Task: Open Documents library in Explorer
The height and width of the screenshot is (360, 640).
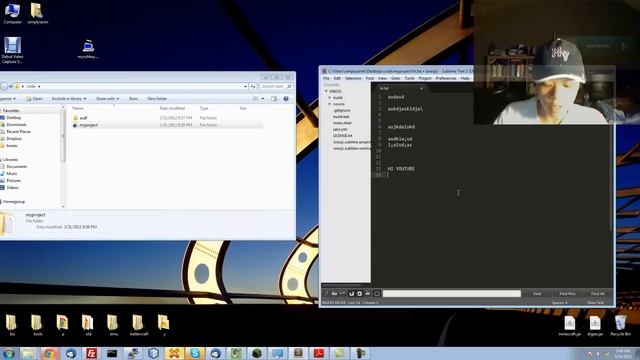Action: (17, 167)
